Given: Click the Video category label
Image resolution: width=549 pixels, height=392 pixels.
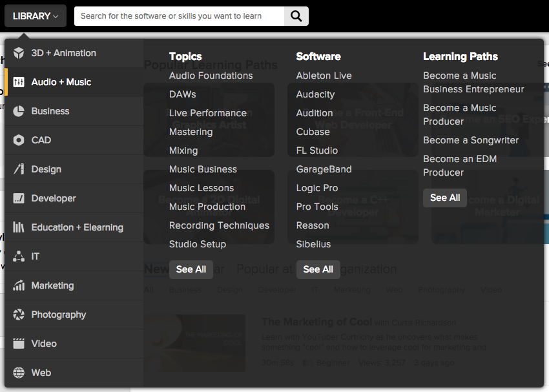Looking at the screenshot, I should point(44,344).
